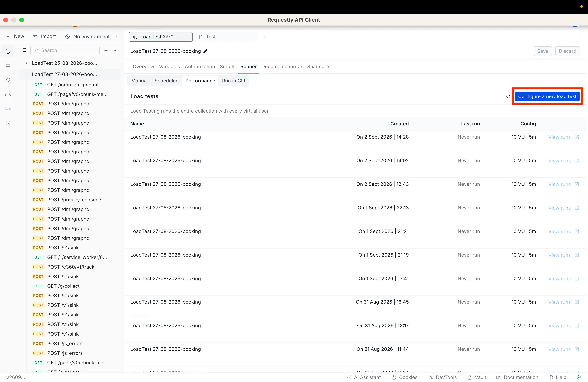Screen dimensions: 588x382
Task: Switch to the Variables tab
Action: [169, 67]
